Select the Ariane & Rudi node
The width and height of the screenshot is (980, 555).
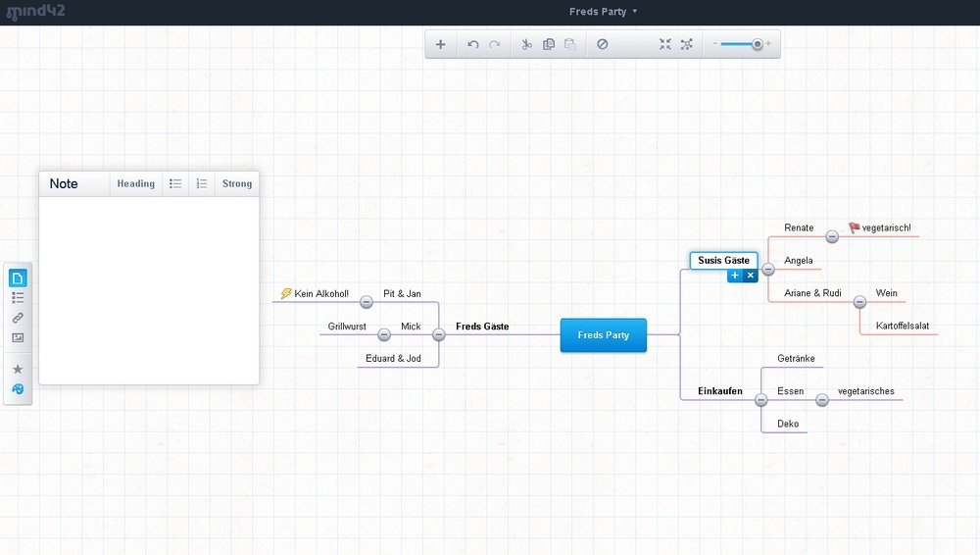click(812, 293)
